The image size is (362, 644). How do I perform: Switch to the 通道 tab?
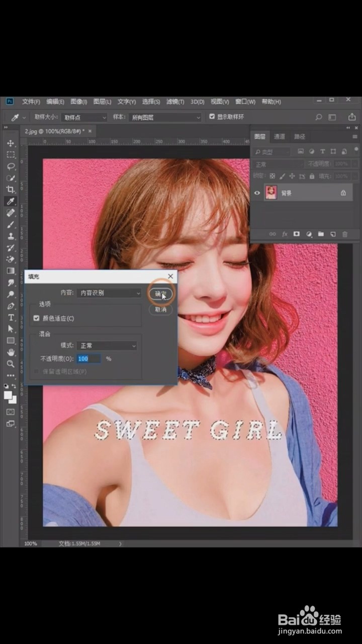pos(279,136)
